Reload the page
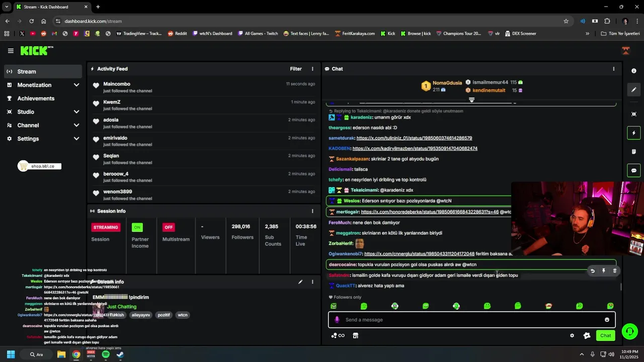The image size is (644, 362). coord(32,21)
